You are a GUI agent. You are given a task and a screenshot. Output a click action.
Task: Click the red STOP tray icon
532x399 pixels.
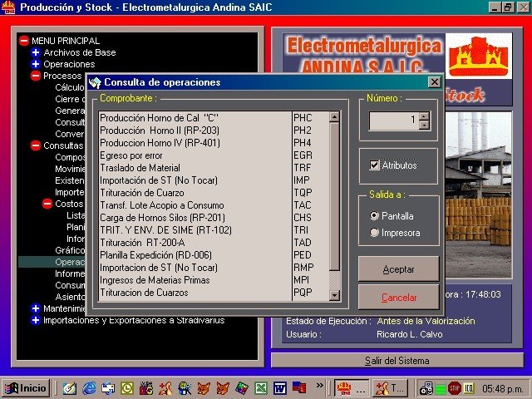click(x=454, y=388)
